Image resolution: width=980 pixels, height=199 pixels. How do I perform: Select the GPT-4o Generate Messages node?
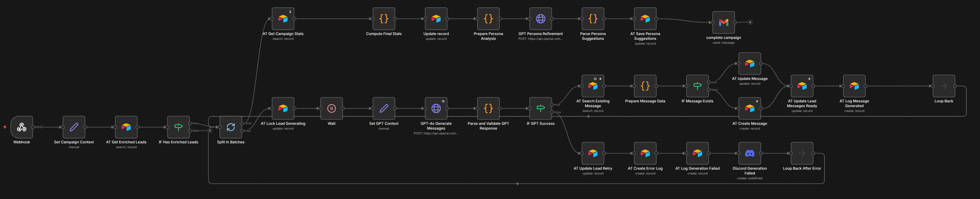436,108
